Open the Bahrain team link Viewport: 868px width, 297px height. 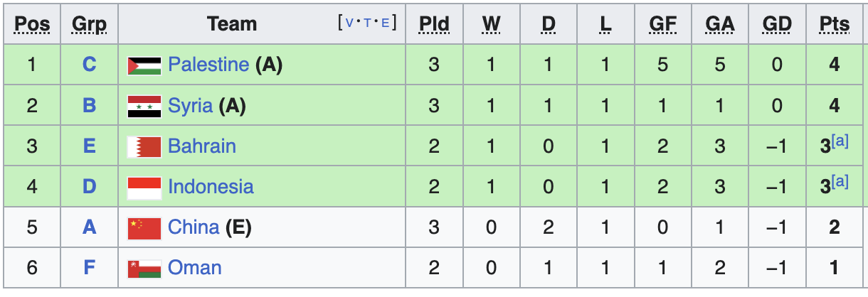coord(202,146)
